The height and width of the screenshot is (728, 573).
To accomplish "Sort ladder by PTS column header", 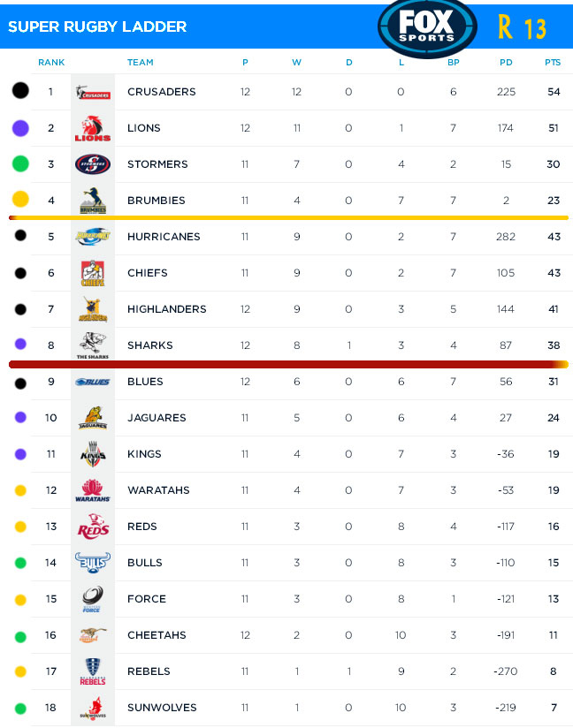I will [553, 63].
